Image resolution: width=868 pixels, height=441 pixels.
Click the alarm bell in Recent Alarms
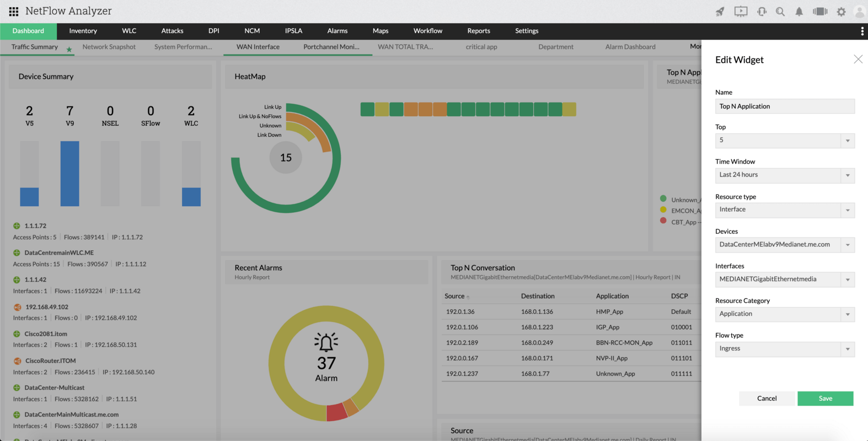(x=326, y=342)
